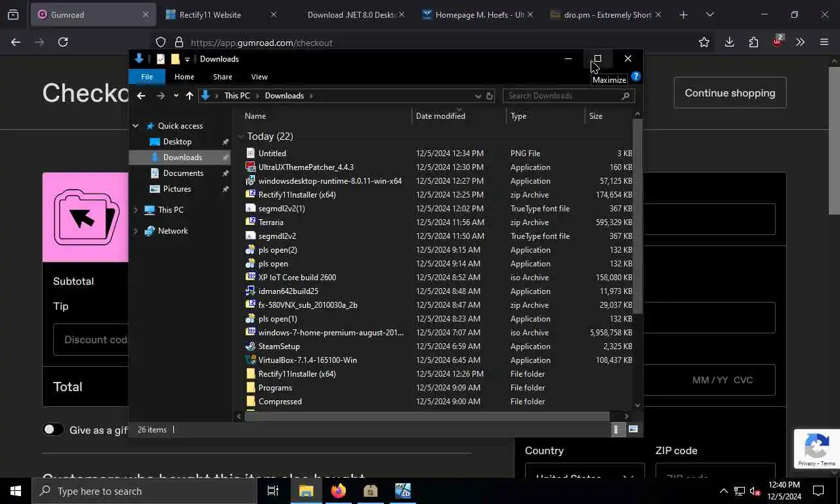Select the idman642build25 application icon
This screenshot has height=504, width=840.
tap(250, 291)
